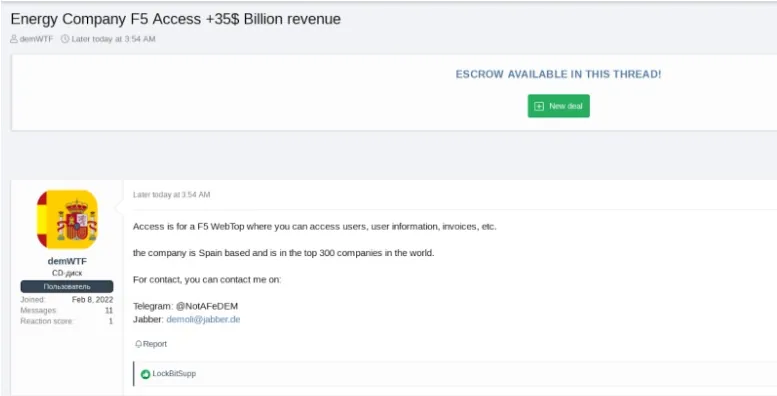The image size is (777, 396).
Task: Click the ESCROW AVAILABLE IN THIS THREAD heading
Action: (558, 74)
